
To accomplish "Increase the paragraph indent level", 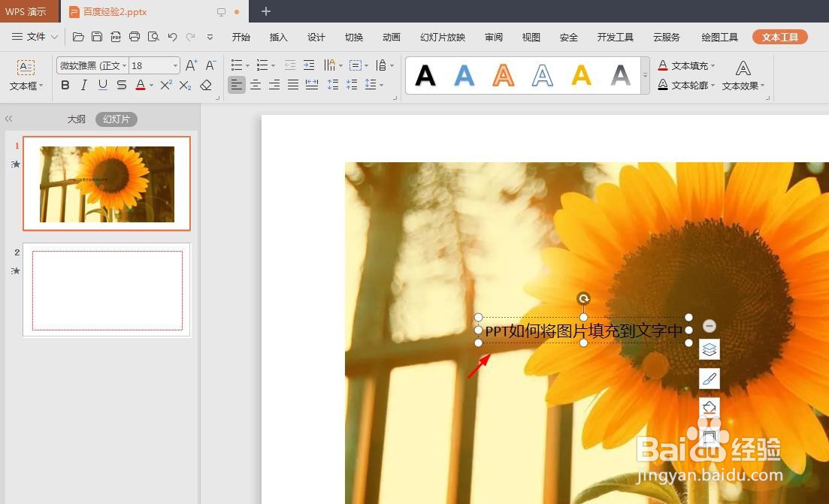I will pyautogui.click(x=309, y=65).
